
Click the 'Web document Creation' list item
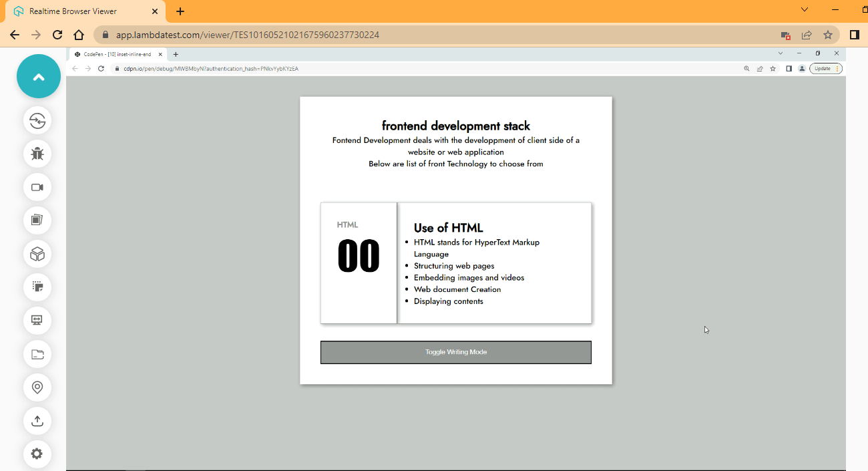click(457, 289)
